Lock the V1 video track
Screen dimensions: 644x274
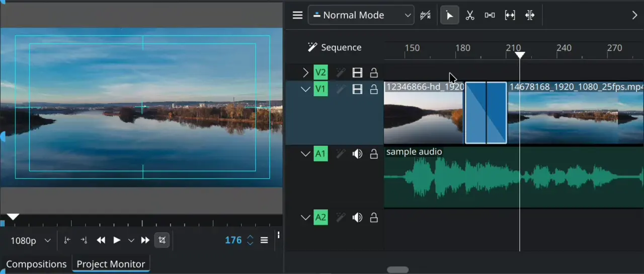point(374,90)
